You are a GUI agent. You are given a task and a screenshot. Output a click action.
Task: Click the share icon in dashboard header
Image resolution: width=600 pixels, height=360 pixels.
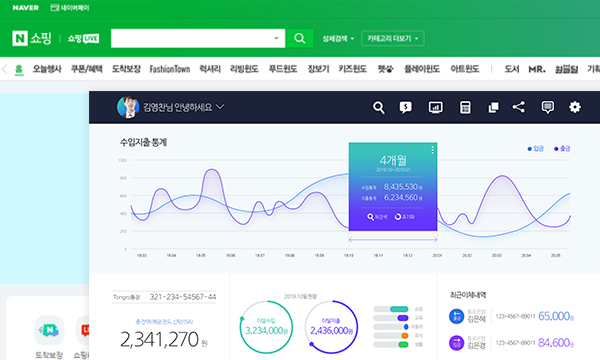pyautogui.click(x=518, y=107)
